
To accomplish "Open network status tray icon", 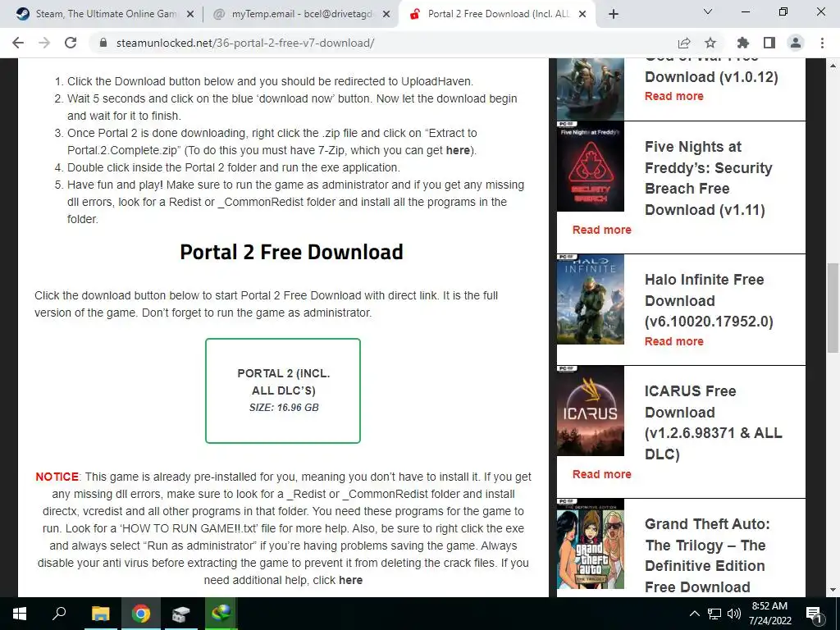I will 714,614.
